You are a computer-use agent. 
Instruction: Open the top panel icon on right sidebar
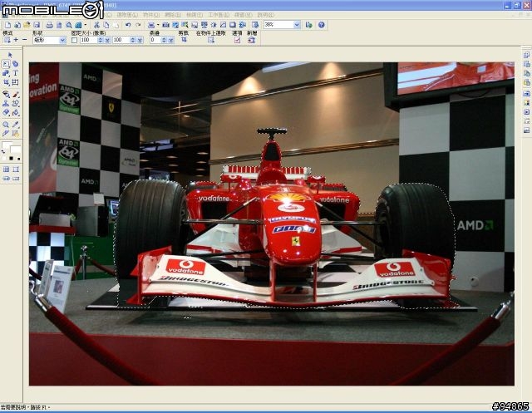(x=526, y=55)
